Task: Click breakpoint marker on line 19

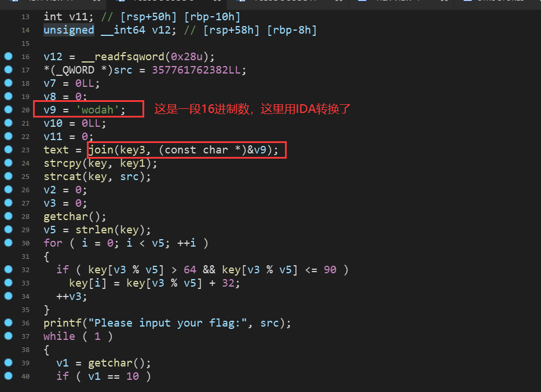Action: [8, 96]
